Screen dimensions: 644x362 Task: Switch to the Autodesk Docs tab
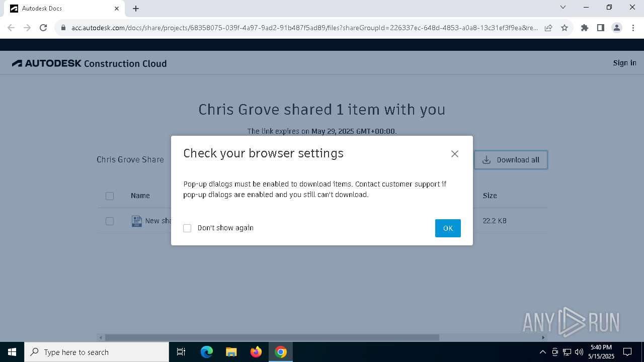tap(64, 9)
